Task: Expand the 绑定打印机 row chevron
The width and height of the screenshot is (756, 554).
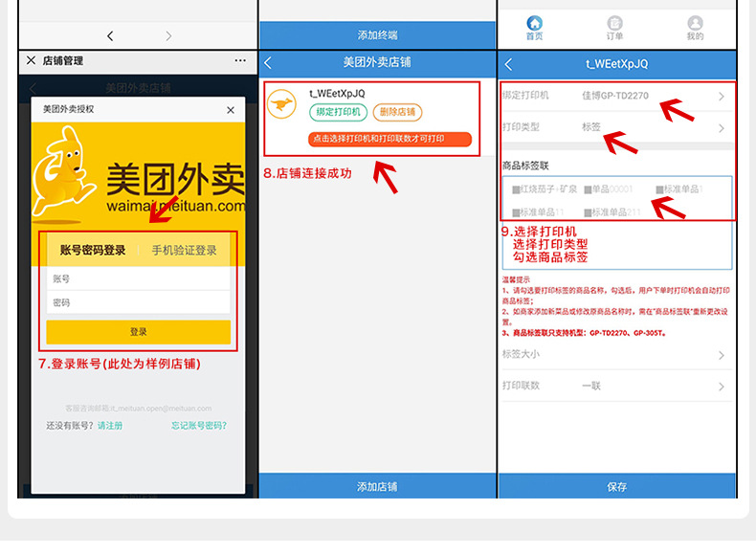Action: [722, 96]
